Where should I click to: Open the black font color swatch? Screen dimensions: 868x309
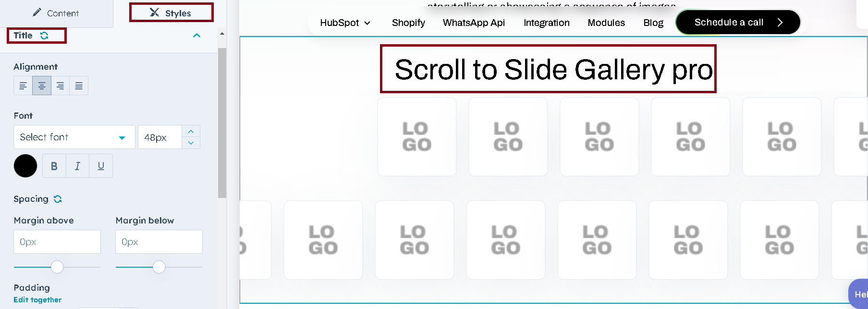pos(25,166)
